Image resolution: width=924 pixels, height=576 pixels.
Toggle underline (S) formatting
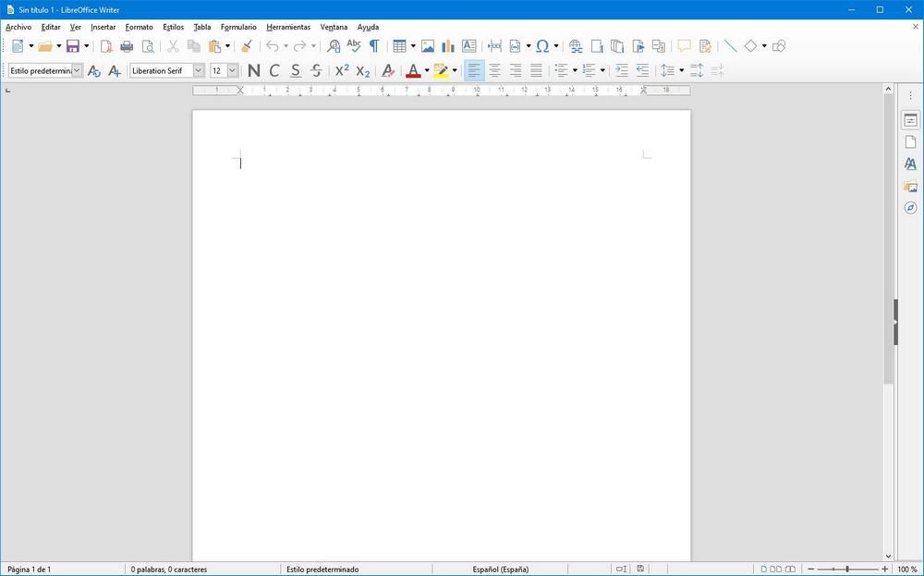(x=296, y=71)
